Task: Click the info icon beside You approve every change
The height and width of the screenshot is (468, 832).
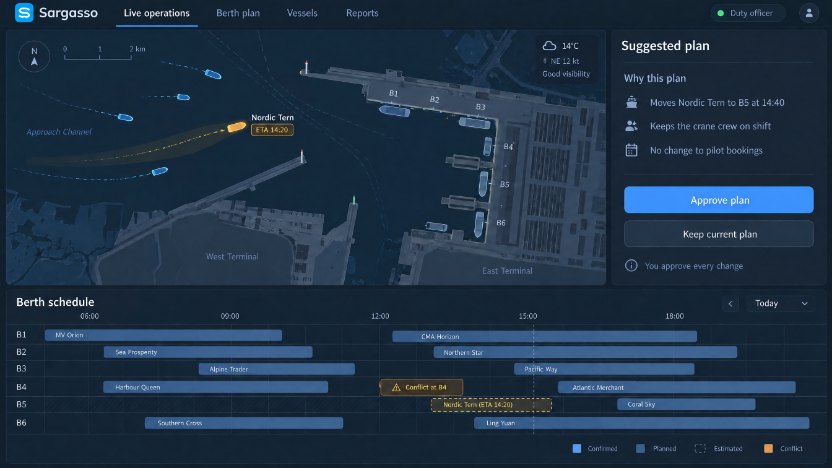Action: coord(631,265)
